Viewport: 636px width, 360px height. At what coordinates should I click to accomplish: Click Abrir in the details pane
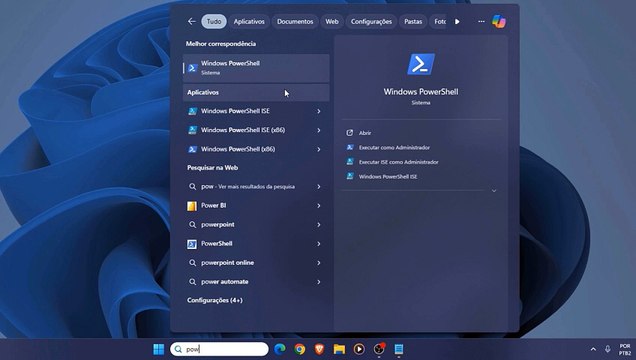[365, 133]
